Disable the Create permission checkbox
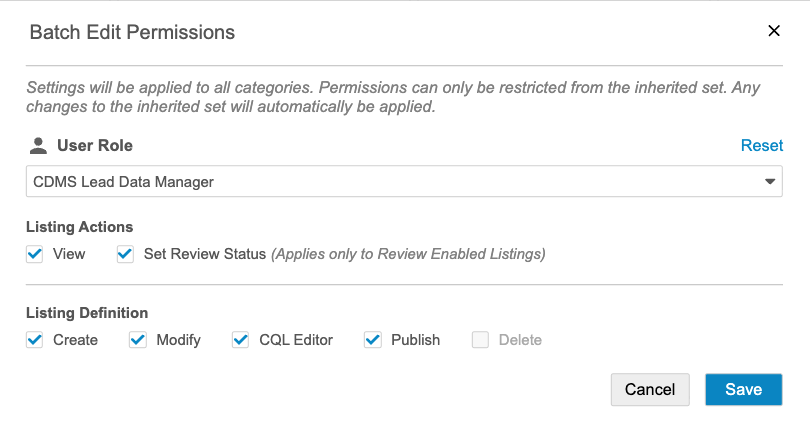This screenshot has height=431, width=810. (35, 340)
